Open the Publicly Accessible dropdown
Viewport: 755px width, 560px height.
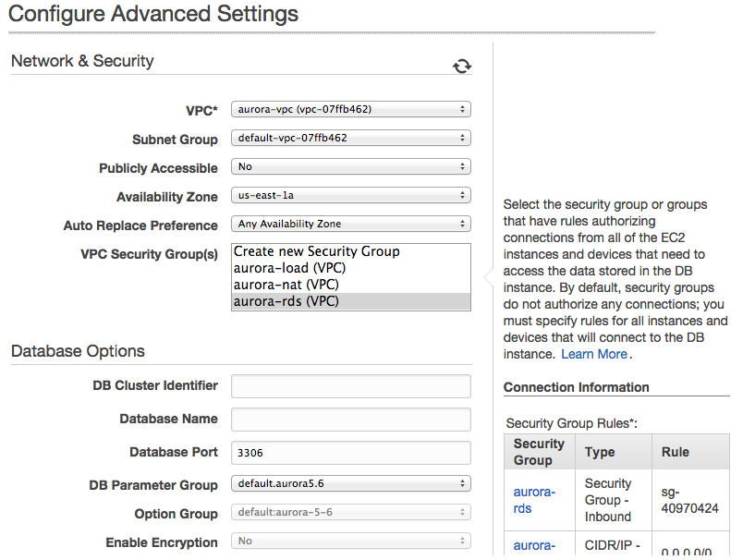350,167
